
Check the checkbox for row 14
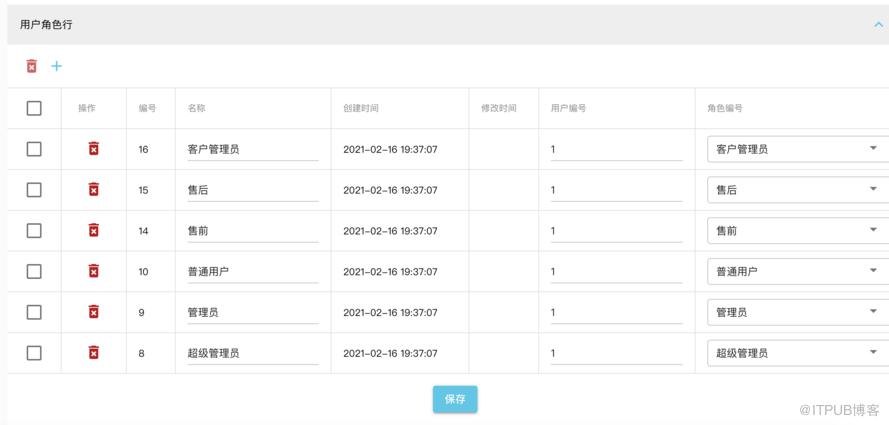pyautogui.click(x=34, y=231)
